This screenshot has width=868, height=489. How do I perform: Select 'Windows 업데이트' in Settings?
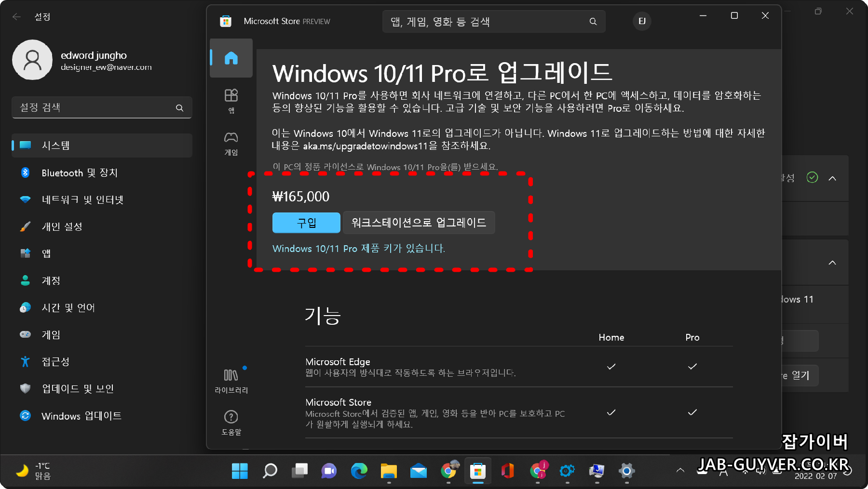102,416
